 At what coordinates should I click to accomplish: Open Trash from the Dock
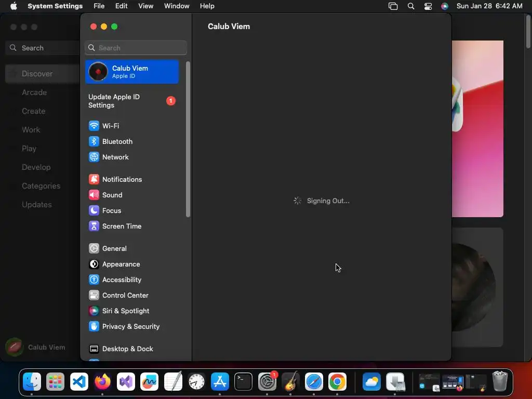point(500,381)
